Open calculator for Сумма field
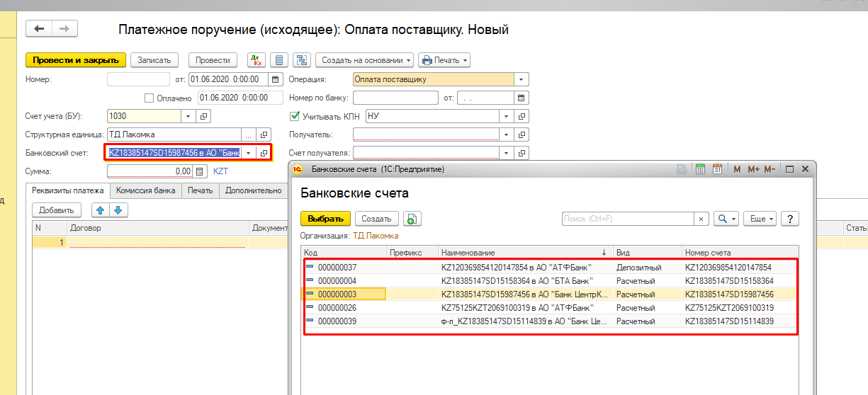 click(x=201, y=171)
